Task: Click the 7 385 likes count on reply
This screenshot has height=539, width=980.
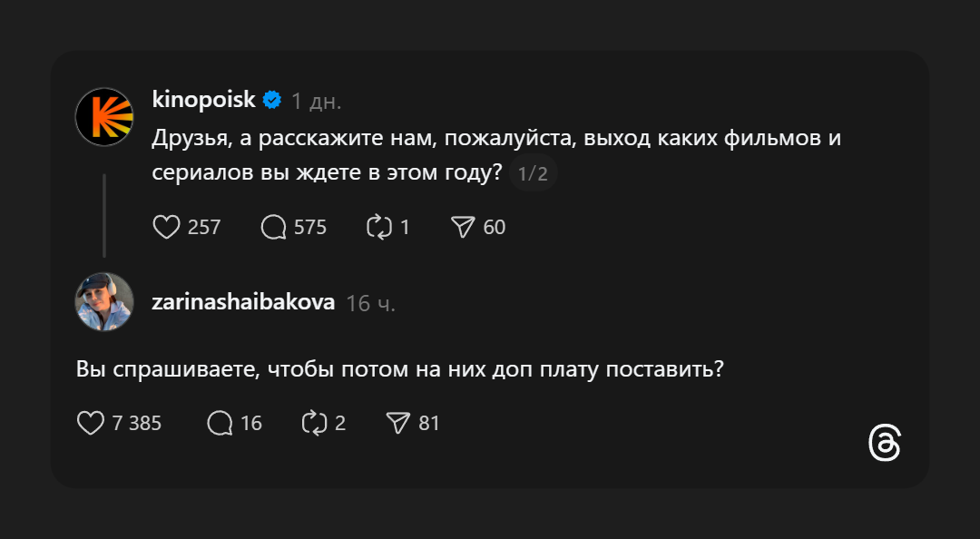Action: (x=136, y=423)
